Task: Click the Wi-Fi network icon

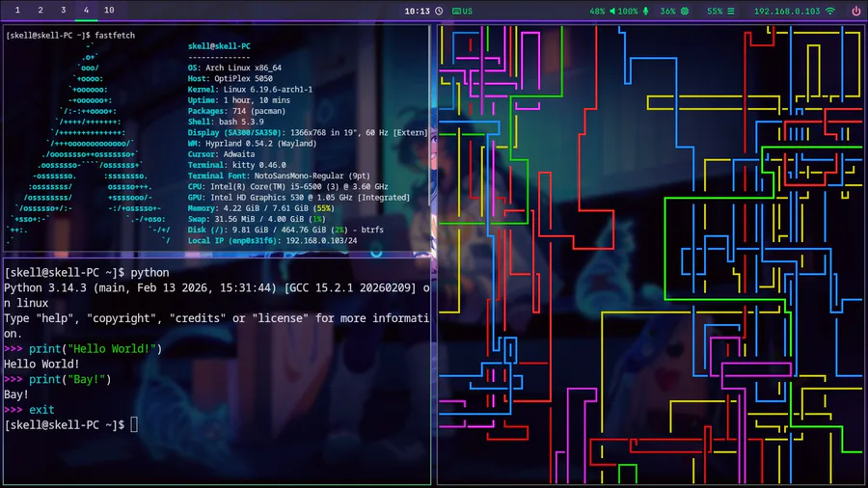Action: (830, 11)
